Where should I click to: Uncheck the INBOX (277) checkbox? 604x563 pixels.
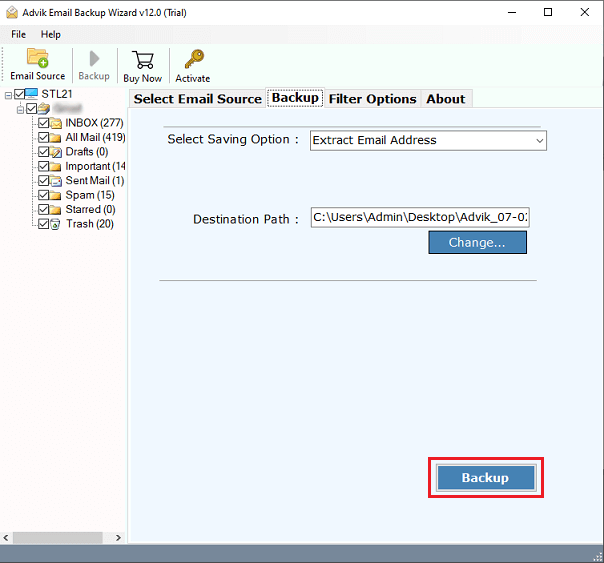coord(44,123)
